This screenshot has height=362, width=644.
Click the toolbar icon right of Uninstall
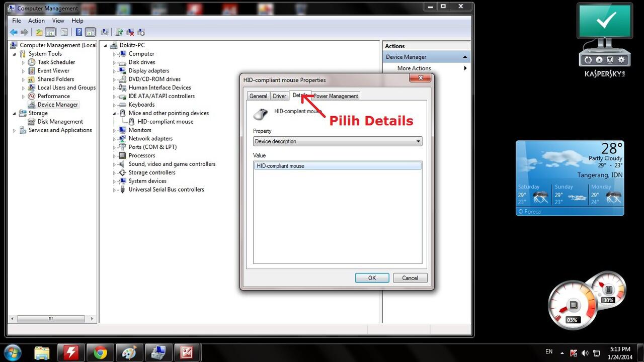[141, 32]
